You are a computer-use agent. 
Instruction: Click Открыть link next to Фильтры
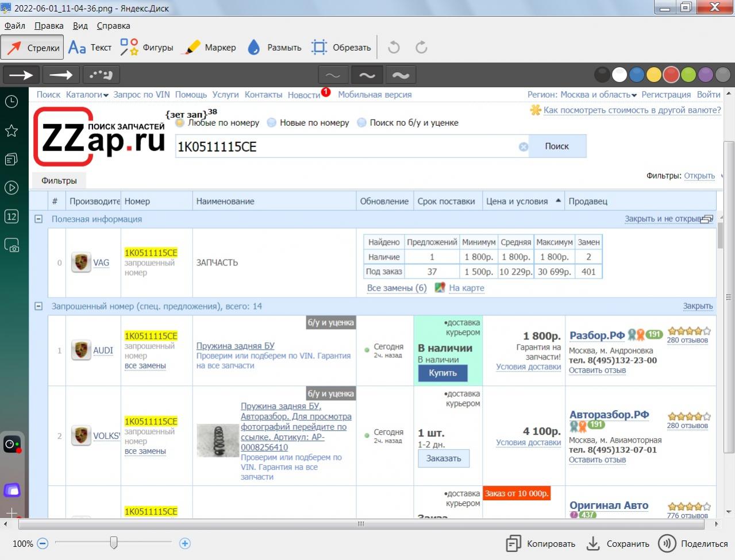tap(699, 176)
